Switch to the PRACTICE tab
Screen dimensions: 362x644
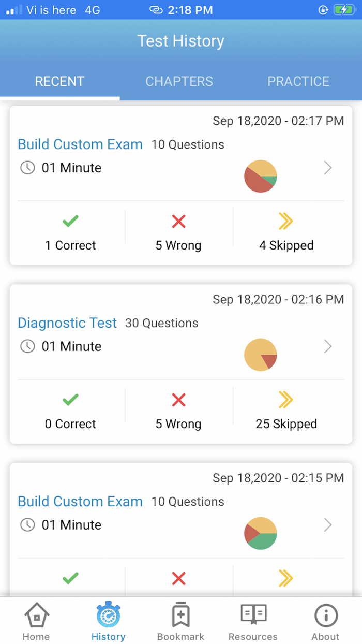pos(298,81)
